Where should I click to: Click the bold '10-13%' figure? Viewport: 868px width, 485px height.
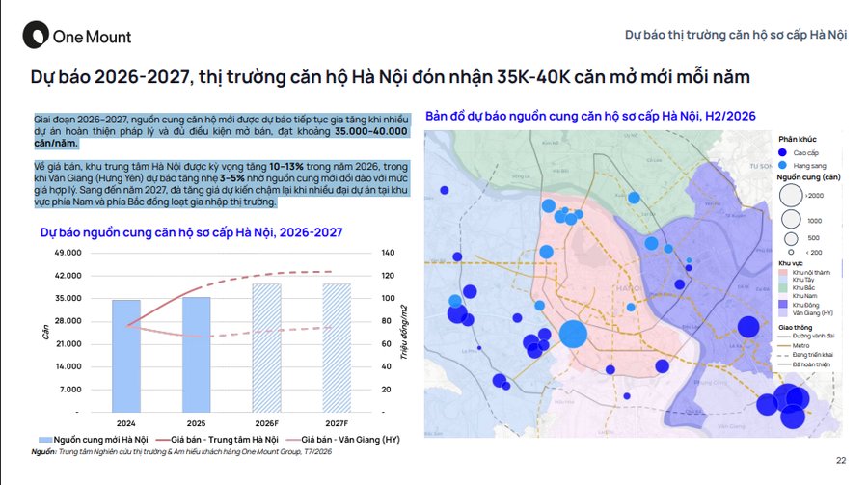coord(286,167)
